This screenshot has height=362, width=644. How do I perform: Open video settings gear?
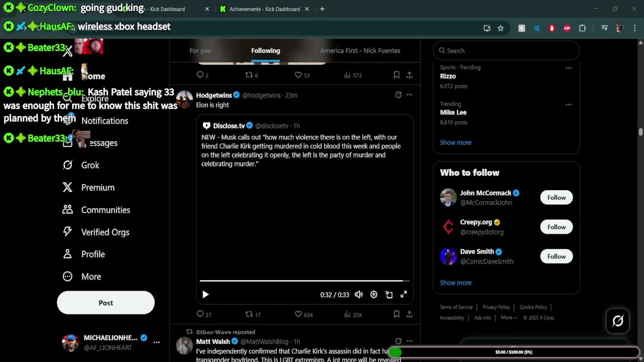374,295
